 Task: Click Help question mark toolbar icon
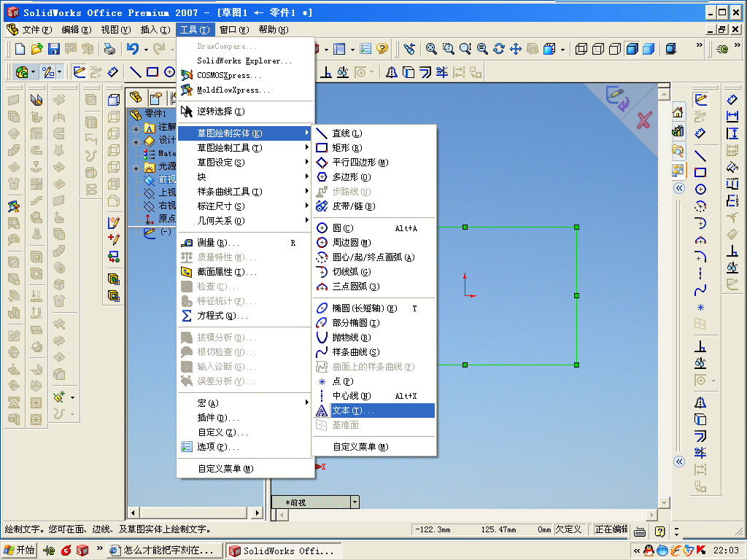coord(382,49)
